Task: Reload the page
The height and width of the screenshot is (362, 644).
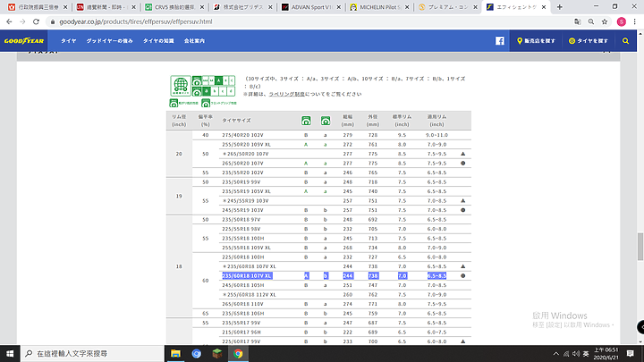Action: [x=36, y=21]
